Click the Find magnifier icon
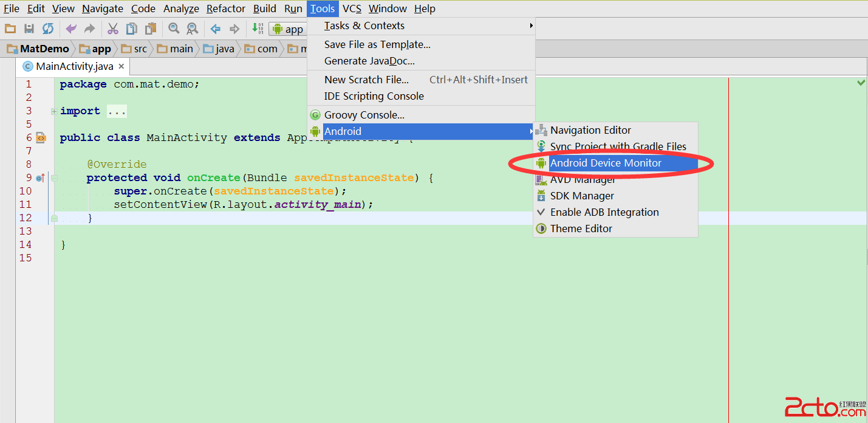 click(x=174, y=29)
